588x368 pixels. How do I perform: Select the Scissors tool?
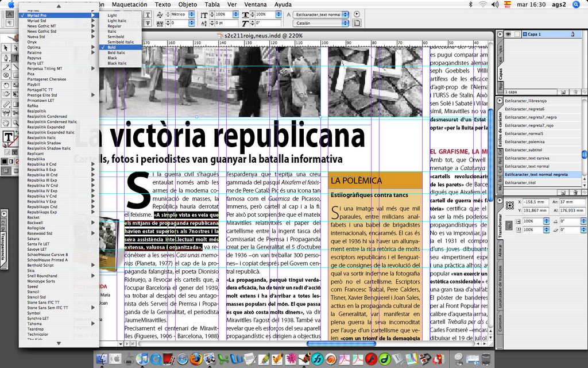[16, 113]
